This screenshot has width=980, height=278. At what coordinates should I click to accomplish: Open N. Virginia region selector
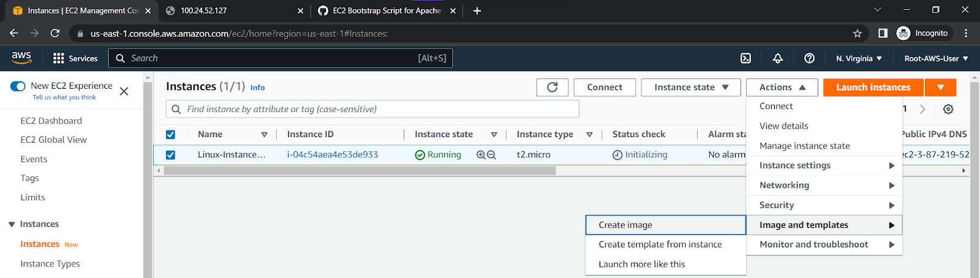click(x=859, y=58)
